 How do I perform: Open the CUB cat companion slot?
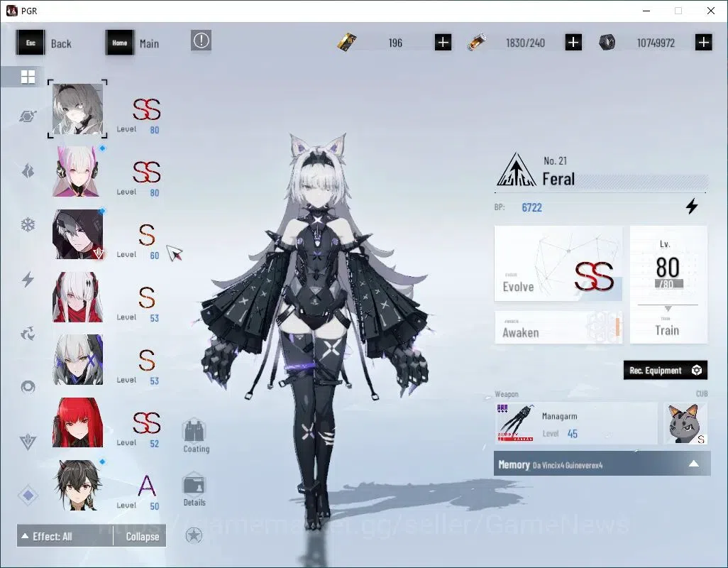[x=685, y=423]
